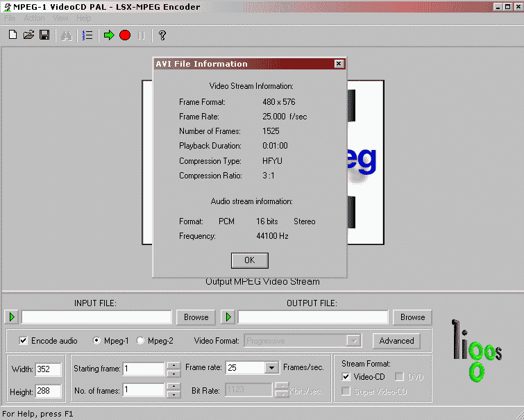Click the No. of frames input field
Image resolution: width=524 pixels, height=420 pixels.
pyautogui.click(x=144, y=390)
